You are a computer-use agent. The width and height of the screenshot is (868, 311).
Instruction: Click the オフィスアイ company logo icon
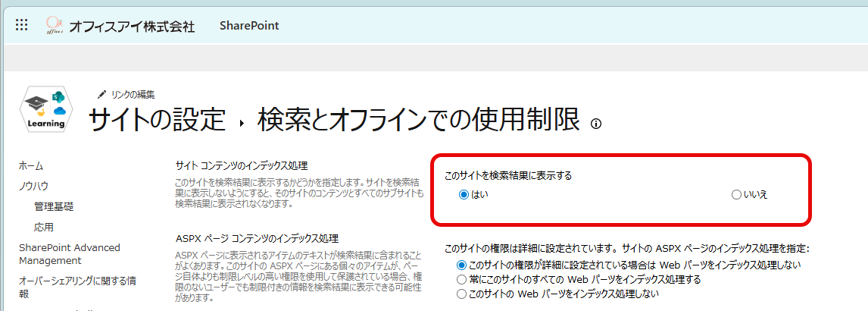55,26
